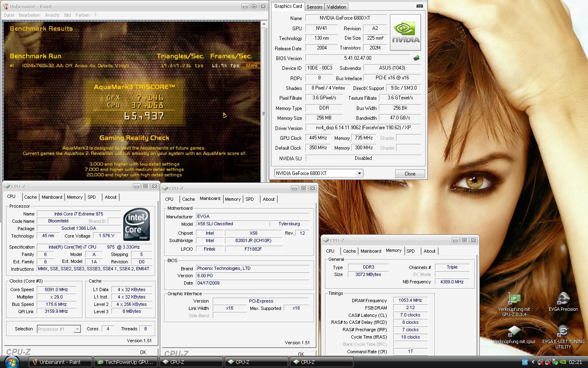Click the first disconnected network tray icon
588x368 pixels.
click(x=540, y=362)
